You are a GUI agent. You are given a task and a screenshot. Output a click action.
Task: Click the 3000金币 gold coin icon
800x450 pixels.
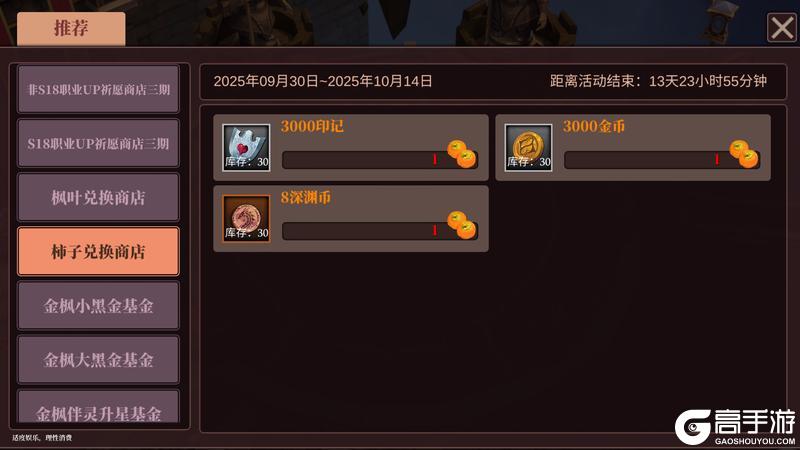click(529, 147)
